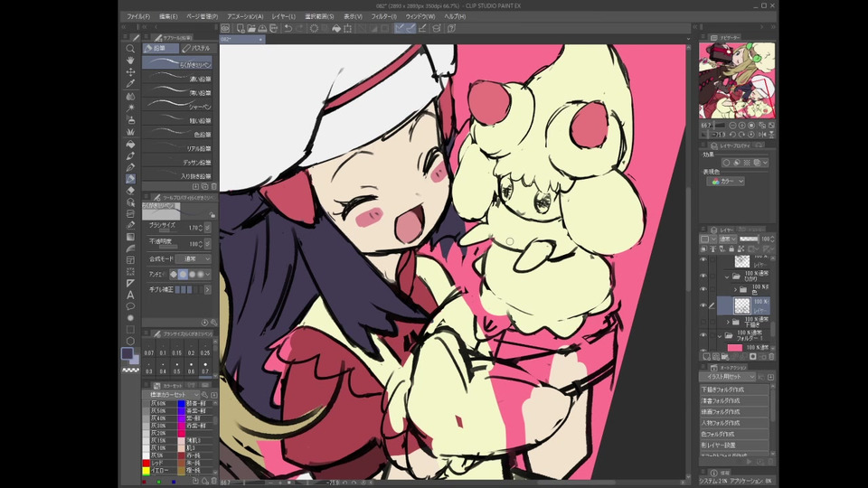Select the Decoration brush tool

point(130,132)
